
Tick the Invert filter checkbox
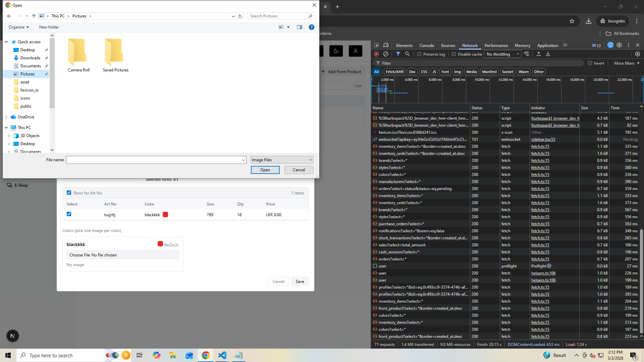590,63
